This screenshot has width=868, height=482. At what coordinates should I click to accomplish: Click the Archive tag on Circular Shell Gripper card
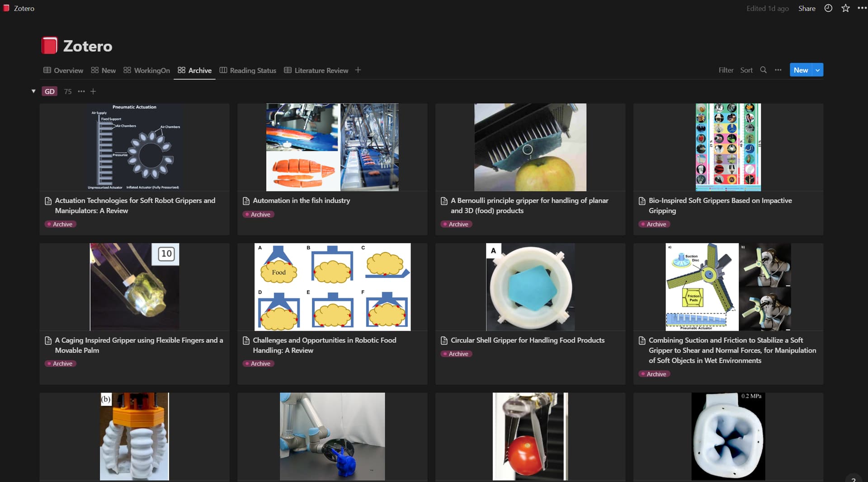pyautogui.click(x=456, y=354)
